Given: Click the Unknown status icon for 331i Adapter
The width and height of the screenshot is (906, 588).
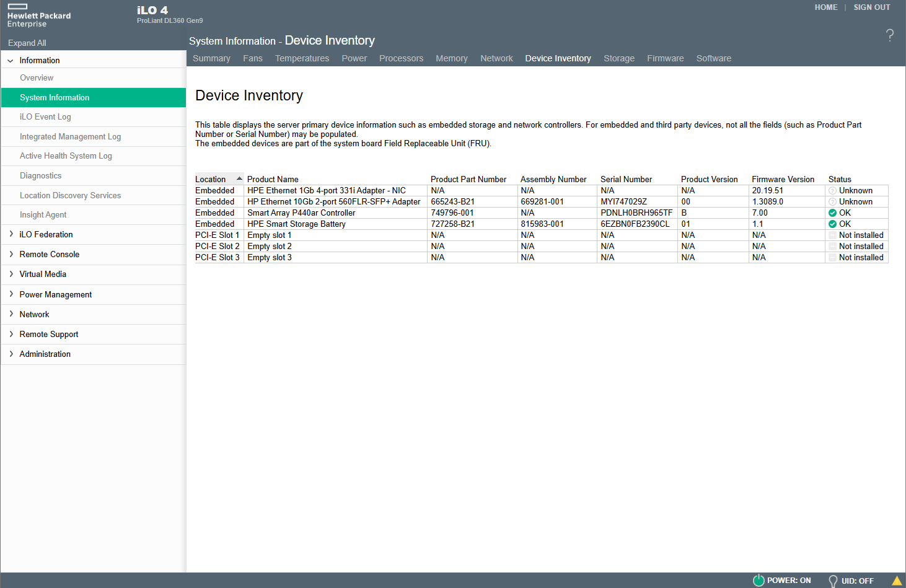Looking at the screenshot, I should tap(832, 191).
